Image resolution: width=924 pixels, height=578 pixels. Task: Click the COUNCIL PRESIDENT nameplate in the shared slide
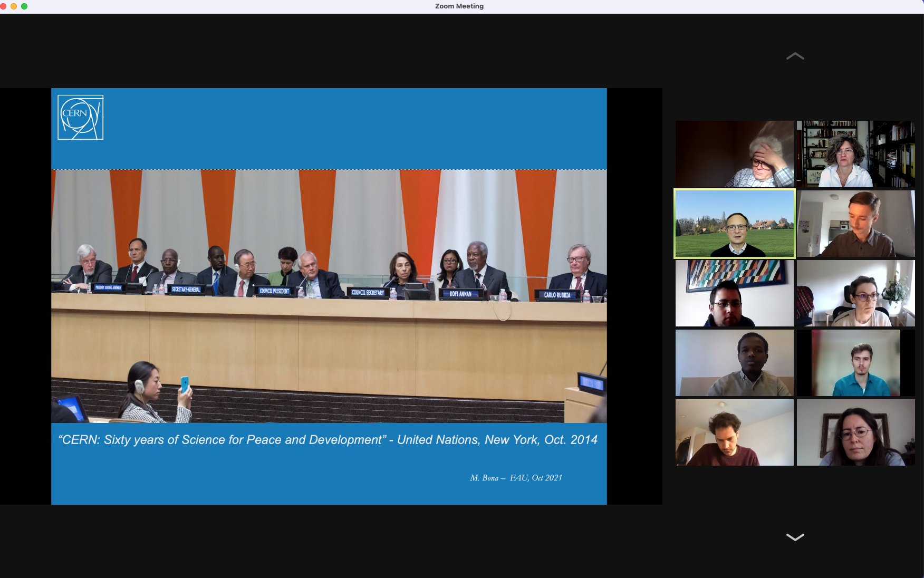tap(274, 291)
